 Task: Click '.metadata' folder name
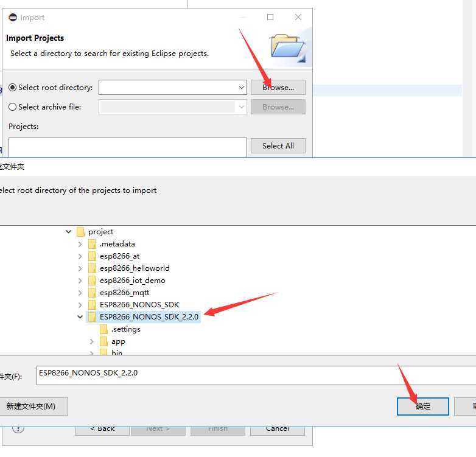[117, 244]
